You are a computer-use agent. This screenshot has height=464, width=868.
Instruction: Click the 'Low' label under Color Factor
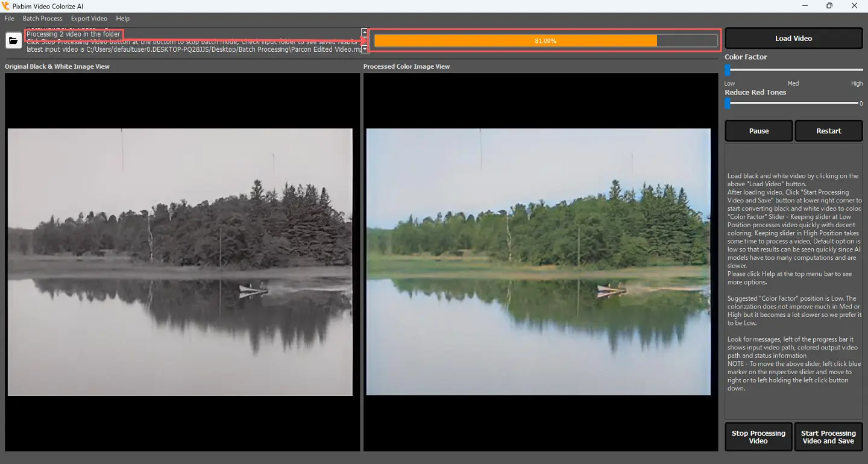click(729, 84)
